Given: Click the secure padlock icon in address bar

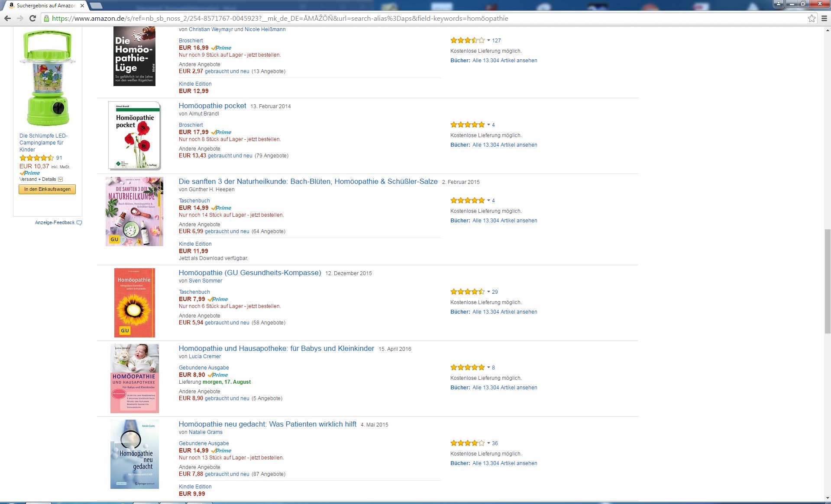Looking at the screenshot, I should click(x=46, y=18).
